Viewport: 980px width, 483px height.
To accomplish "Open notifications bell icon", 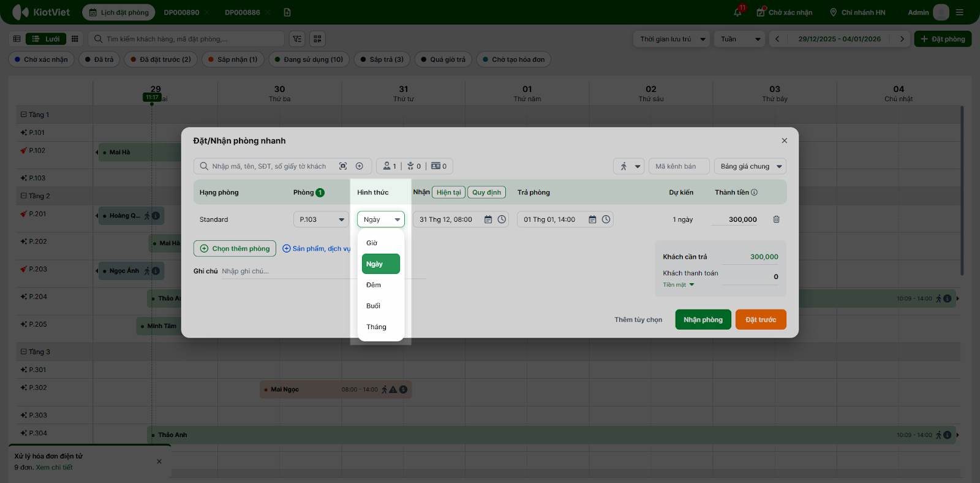I will coord(737,12).
